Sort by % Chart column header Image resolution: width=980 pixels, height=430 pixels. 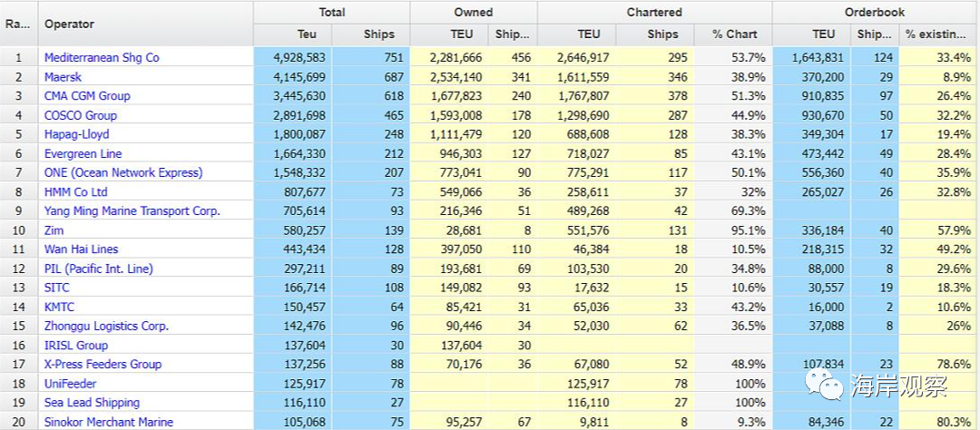[x=734, y=34]
